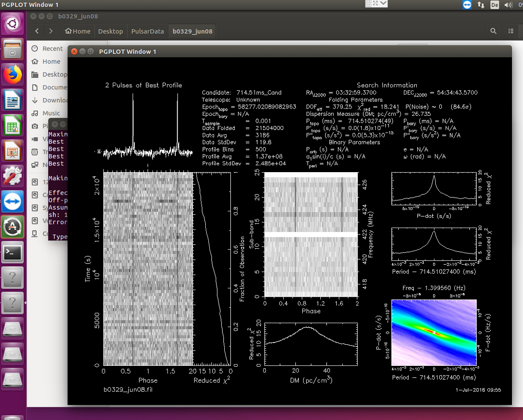The image size is (523, 420).
Task: Click the Ubuntu Dash search icon
Action: 12,24
